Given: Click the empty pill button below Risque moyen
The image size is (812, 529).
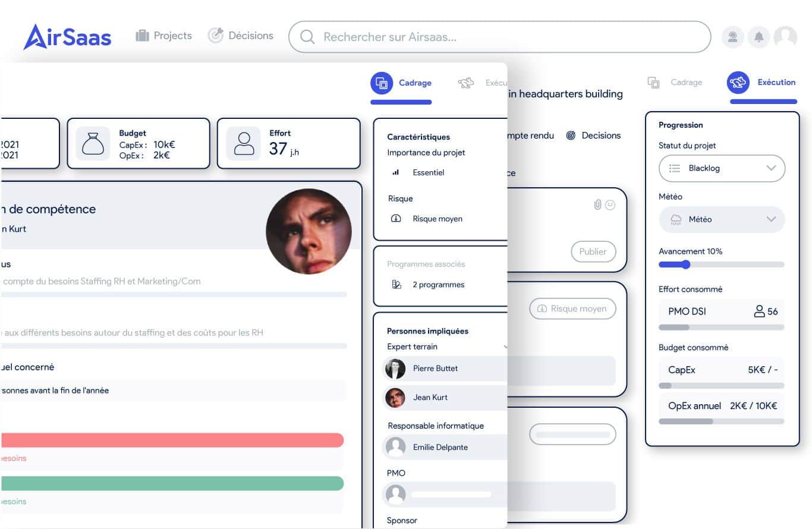Looking at the screenshot, I should pyautogui.click(x=572, y=435).
